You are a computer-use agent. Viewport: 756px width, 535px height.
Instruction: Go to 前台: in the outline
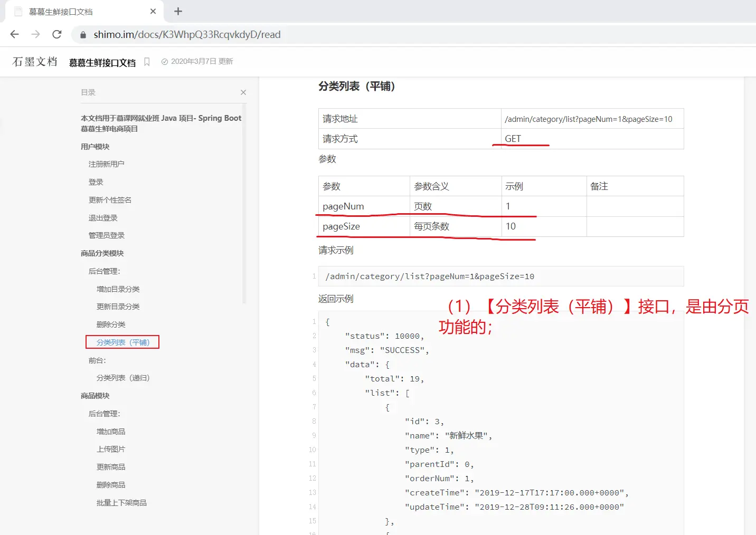[97, 360]
